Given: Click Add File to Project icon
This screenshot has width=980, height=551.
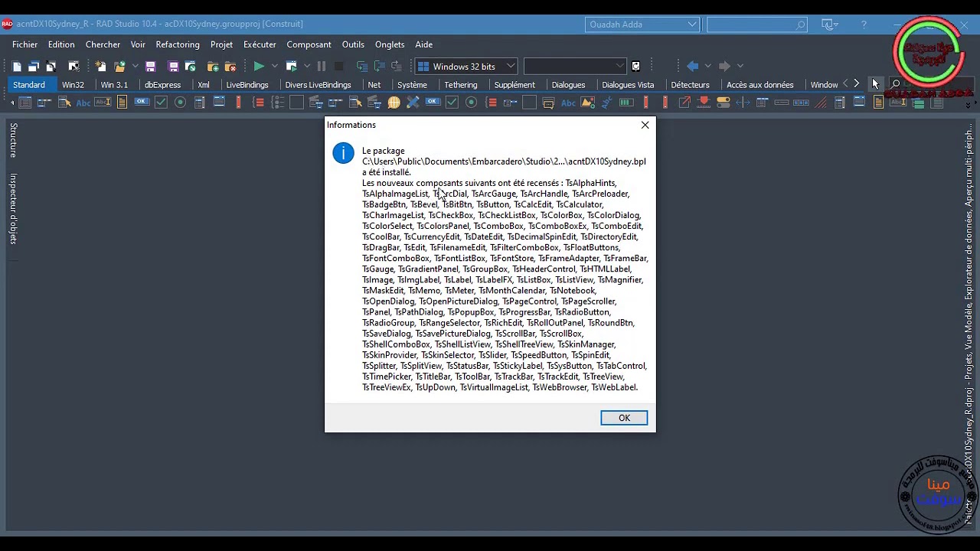Looking at the screenshot, I should coord(213,67).
